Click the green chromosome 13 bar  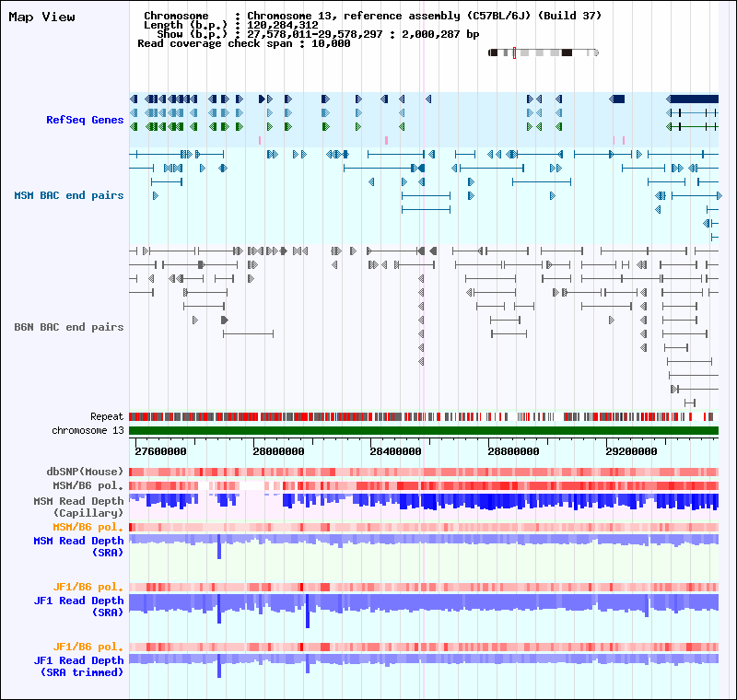[424, 430]
